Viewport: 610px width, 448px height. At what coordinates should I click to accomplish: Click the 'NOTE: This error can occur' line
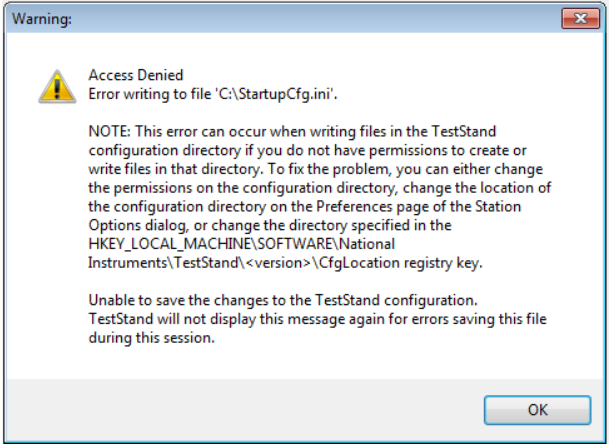(292, 131)
